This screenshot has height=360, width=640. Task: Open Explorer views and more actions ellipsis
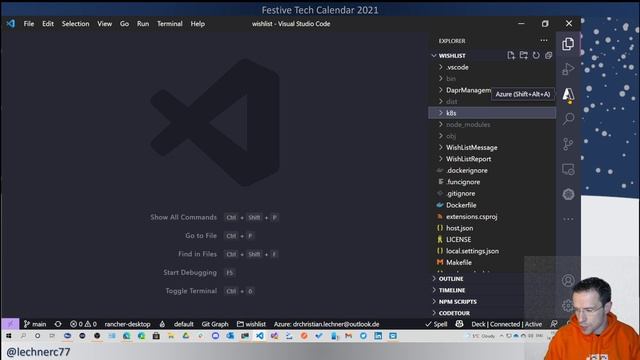[544, 40]
